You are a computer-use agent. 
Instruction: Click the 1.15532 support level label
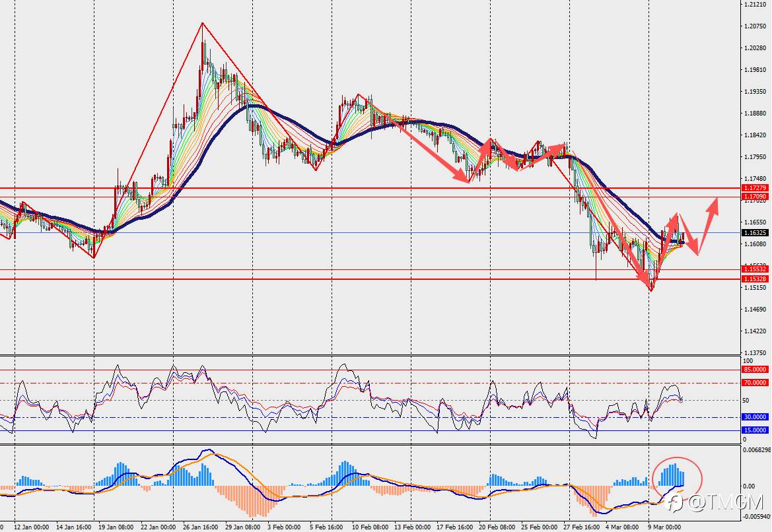click(755, 269)
